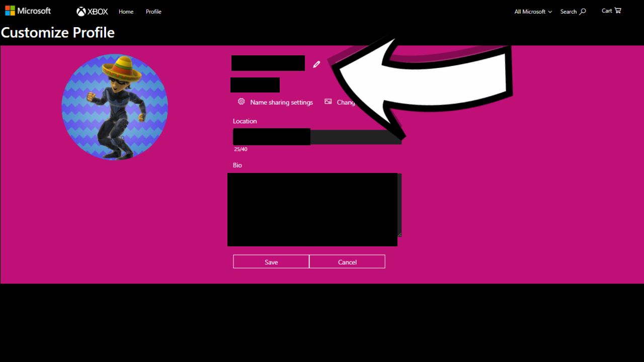Click the partially hidden Change gamerpic link
Screen dimensions: 644x362
click(346, 102)
